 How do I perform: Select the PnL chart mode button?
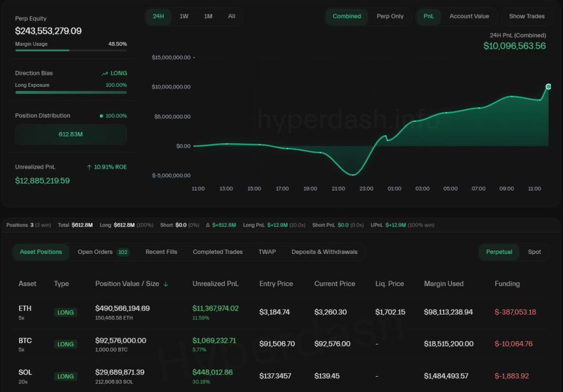click(428, 16)
